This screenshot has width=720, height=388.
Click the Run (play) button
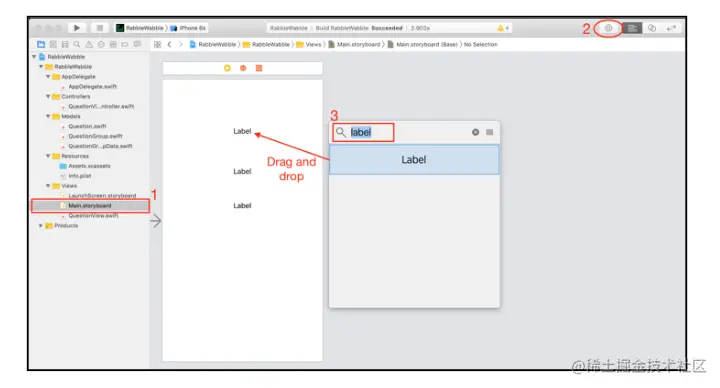click(x=77, y=28)
